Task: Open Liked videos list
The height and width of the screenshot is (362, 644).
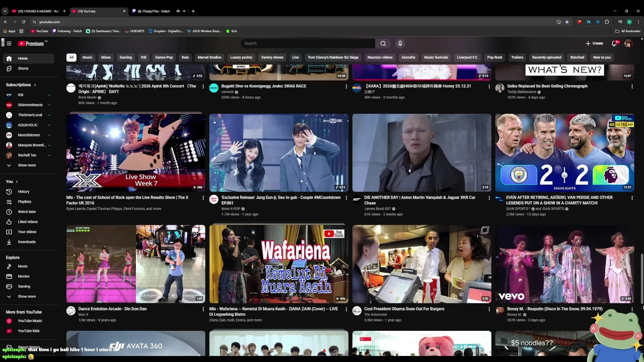Action: tap(29, 222)
